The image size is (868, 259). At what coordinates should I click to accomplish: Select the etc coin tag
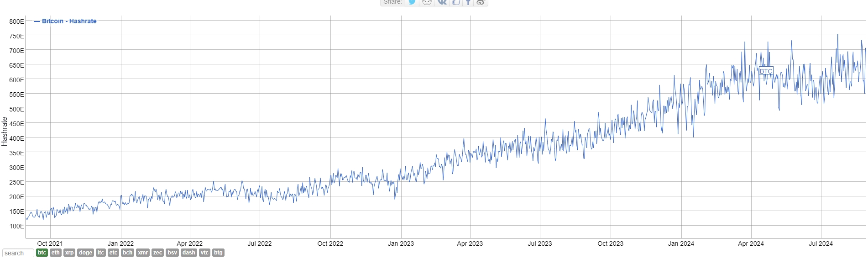pos(113,253)
